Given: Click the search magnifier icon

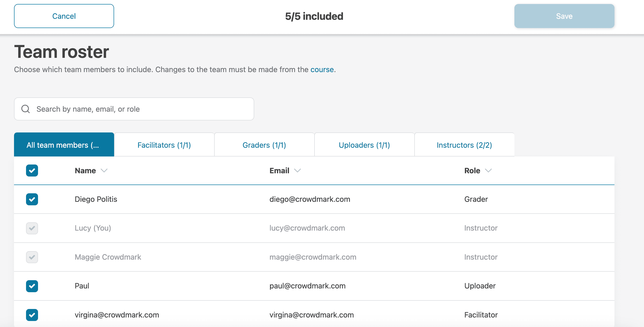Looking at the screenshot, I should (26, 109).
